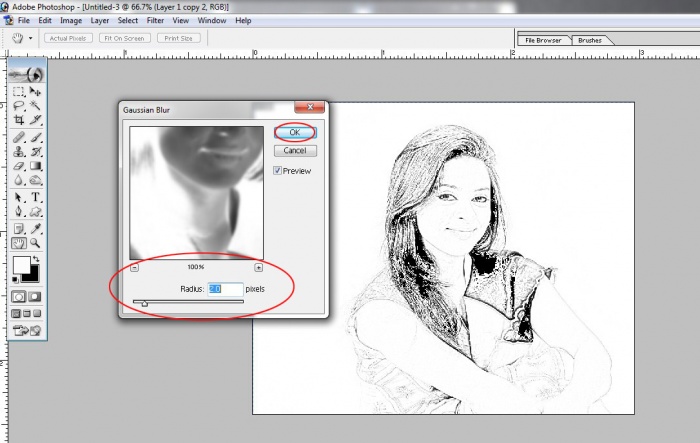The image size is (700, 443).
Task: Click the sketch image on the canvas
Action: click(x=443, y=258)
